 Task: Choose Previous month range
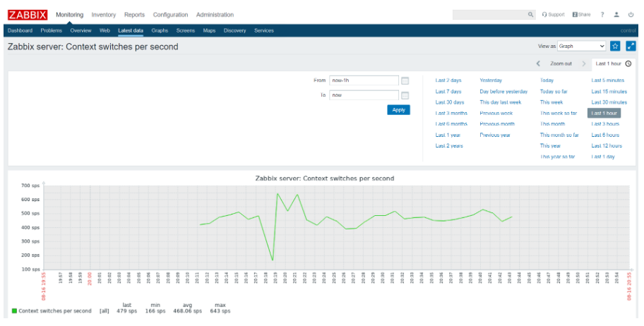coord(497,124)
